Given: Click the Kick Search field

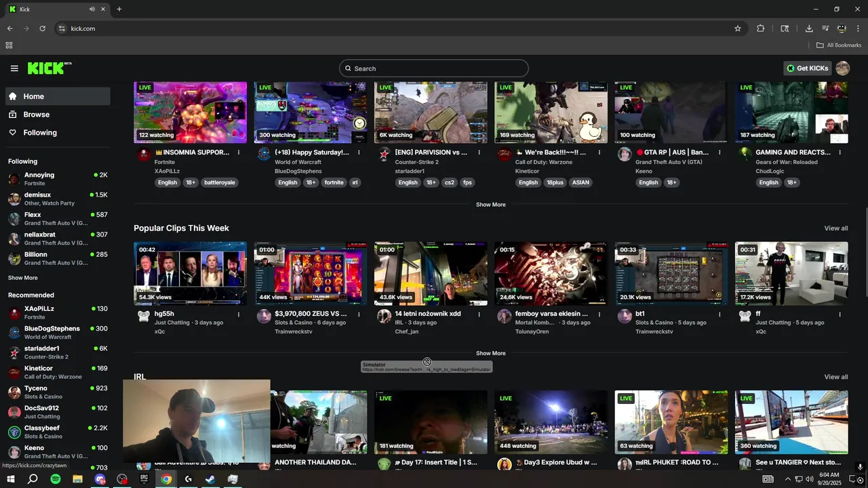Looking at the screenshot, I should (x=434, y=68).
